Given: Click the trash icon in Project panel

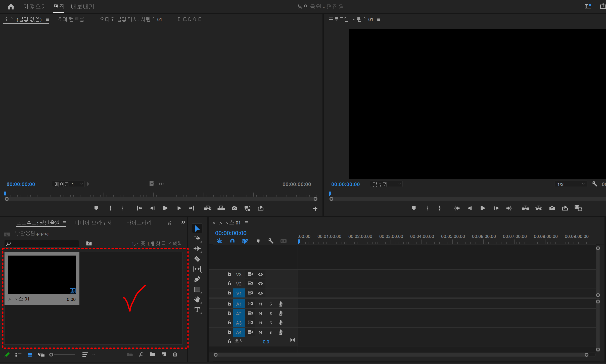Looking at the screenshot, I should [x=175, y=354].
